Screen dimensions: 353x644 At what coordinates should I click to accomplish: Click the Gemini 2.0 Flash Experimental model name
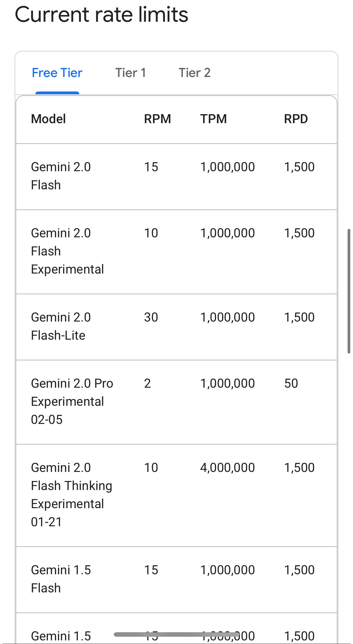click(67, 251)
